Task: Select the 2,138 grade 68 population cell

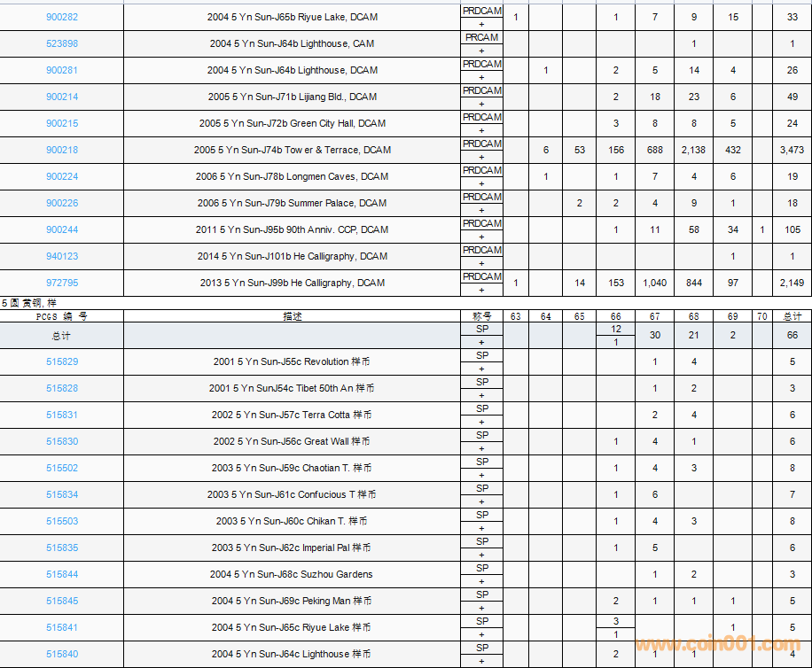Action: click(693, 150)
